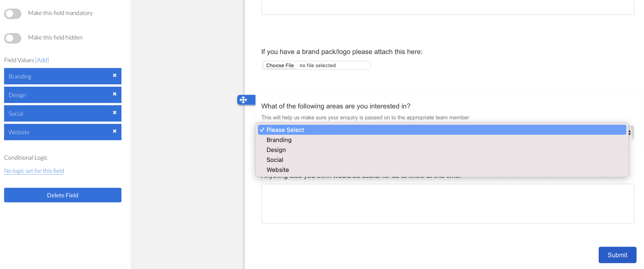Remove the Design field value
The image size is (644, 269).
[x=114, y=94]
